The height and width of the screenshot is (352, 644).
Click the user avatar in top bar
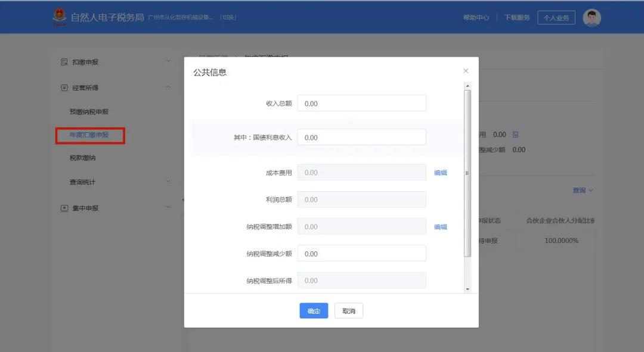pyautogui.click(x=592, y=17)
